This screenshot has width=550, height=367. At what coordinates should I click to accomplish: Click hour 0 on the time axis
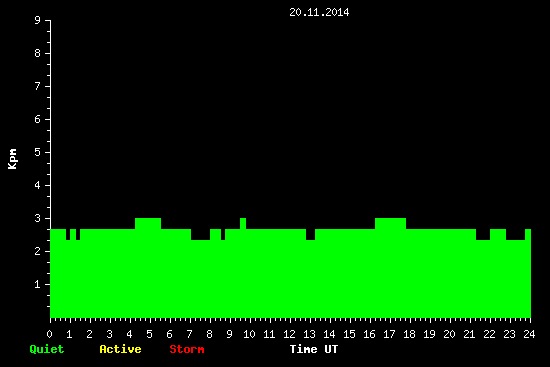49,334
